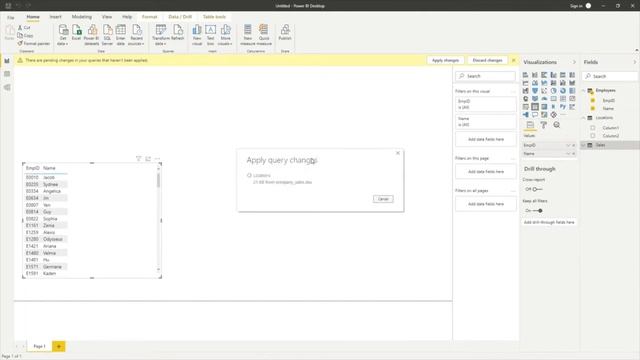Turn on the Cross-report toggle
This screenshot has height=360, width=640.
(x=537, y=189)
